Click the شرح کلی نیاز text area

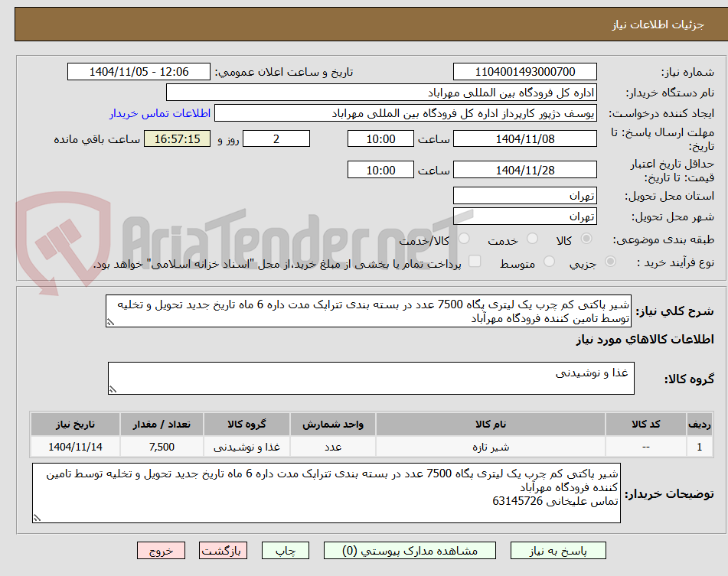[369, 311]
